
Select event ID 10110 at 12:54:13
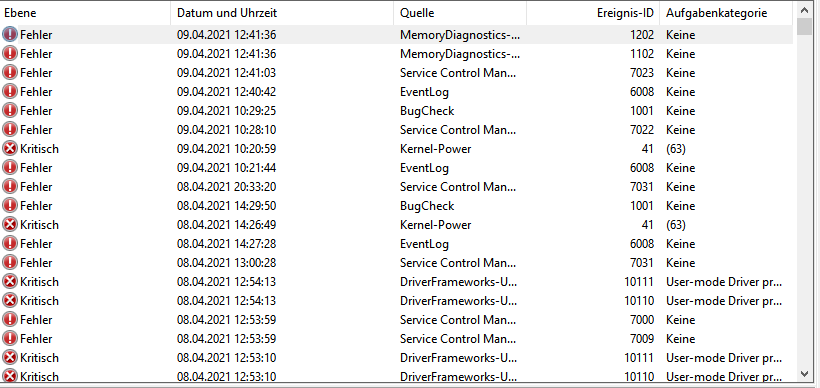(639, 301)
